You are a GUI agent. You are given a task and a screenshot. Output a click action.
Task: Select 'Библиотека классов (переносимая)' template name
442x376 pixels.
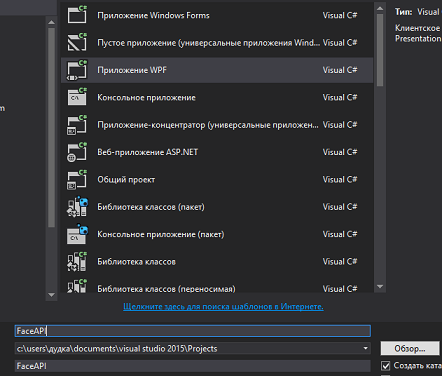166,289
